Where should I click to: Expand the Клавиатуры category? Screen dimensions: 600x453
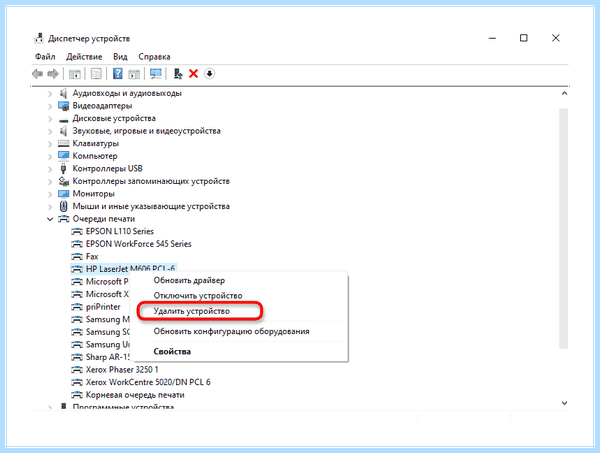(50, 144)
